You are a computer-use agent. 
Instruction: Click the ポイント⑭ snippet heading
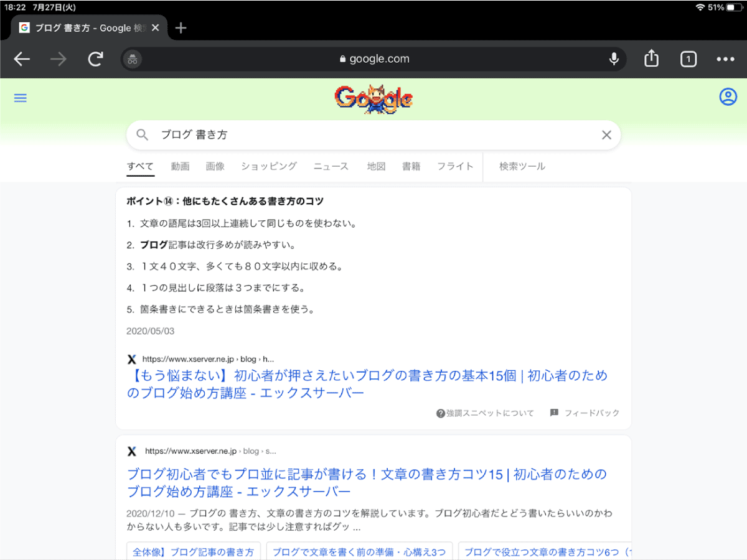(x=225, y=202)
